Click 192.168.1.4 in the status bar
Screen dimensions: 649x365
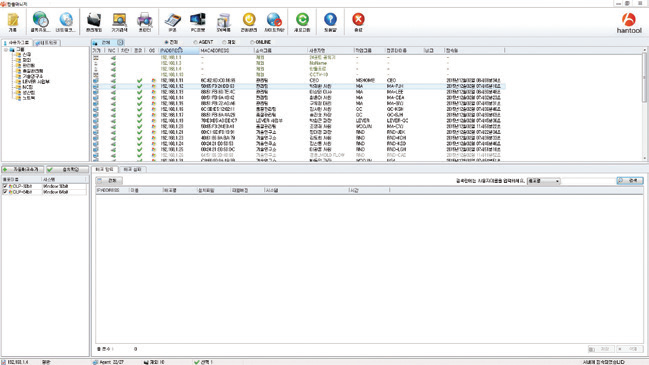(17, 362)
